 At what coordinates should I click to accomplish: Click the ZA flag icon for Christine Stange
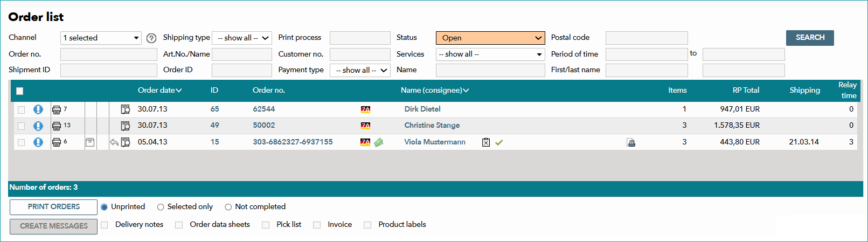[365, 126]
